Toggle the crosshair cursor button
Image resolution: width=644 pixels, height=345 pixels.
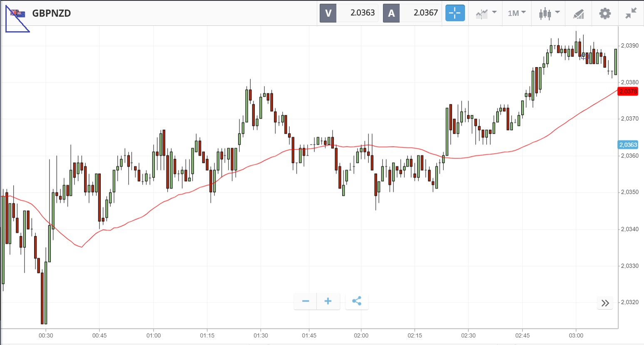click(455, 13)
